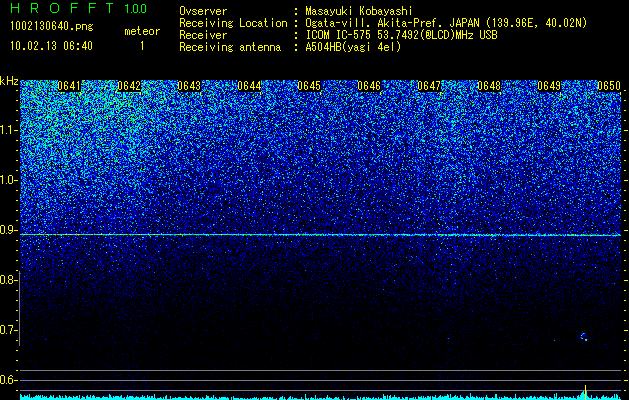
Task: Click the meteor count value 1
Action: [x=142, y=46]
